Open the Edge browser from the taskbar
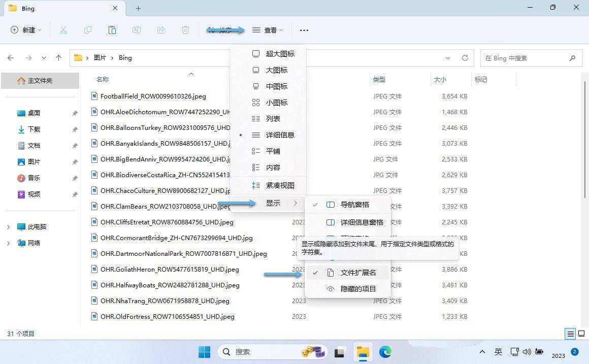589x364 pixels. tap(385, 351)
